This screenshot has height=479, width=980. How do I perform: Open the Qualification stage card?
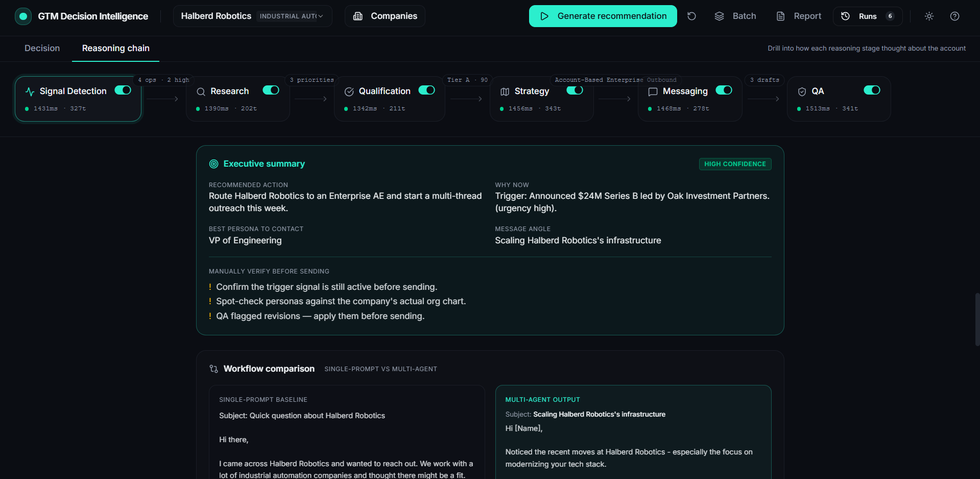(x=390, y=99)
